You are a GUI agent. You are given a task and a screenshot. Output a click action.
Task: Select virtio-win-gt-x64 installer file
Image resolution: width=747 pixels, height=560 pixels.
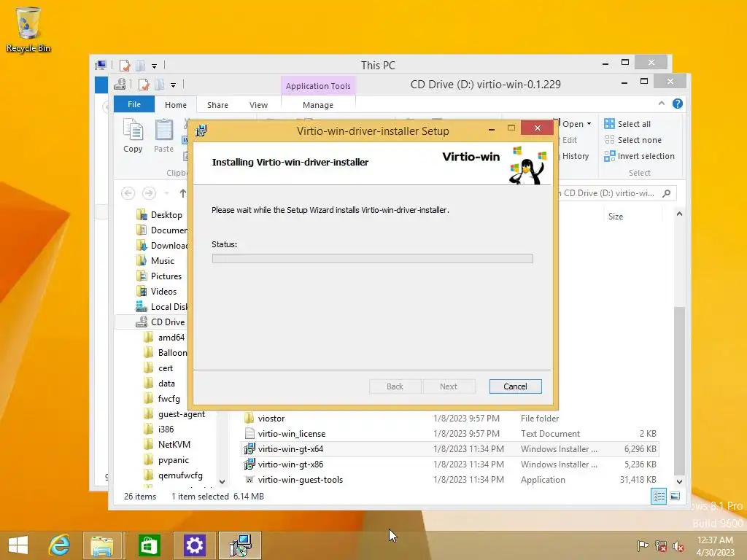pos(449,449)
